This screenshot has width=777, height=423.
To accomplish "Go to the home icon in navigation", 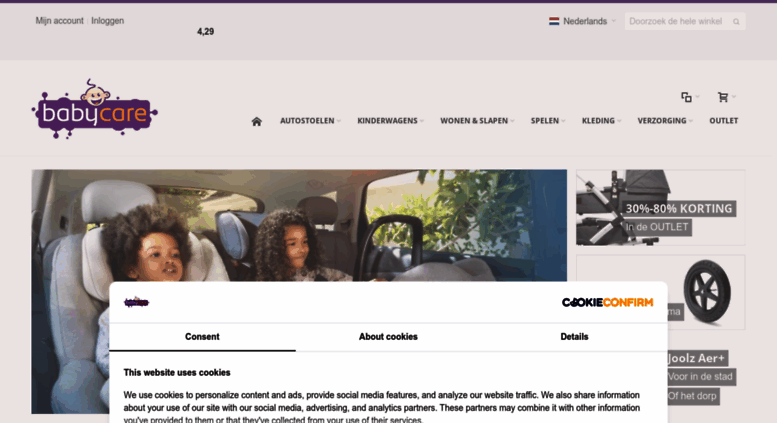I will click(x=256, y=121).
